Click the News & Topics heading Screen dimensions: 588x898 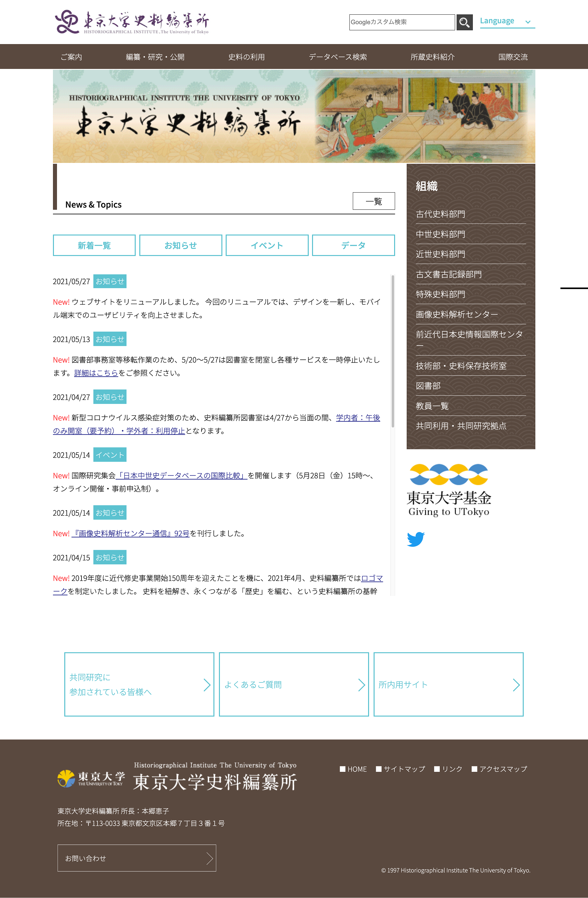tap(93, 205)
